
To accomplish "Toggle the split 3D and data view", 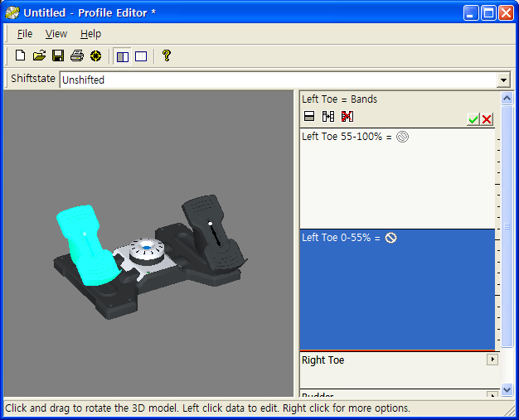I will pyautogui.click(x=123, y=56).
